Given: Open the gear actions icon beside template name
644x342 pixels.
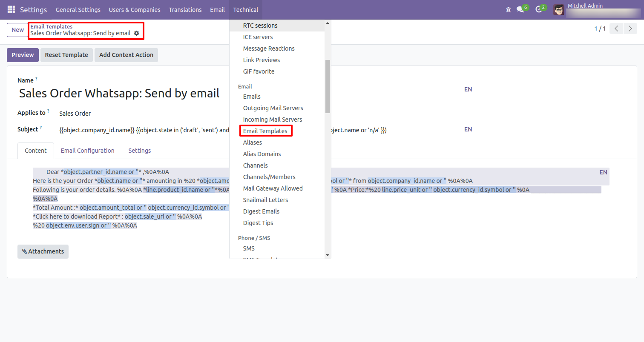Looking at the screenshot, I should click(x=136, y=33).
